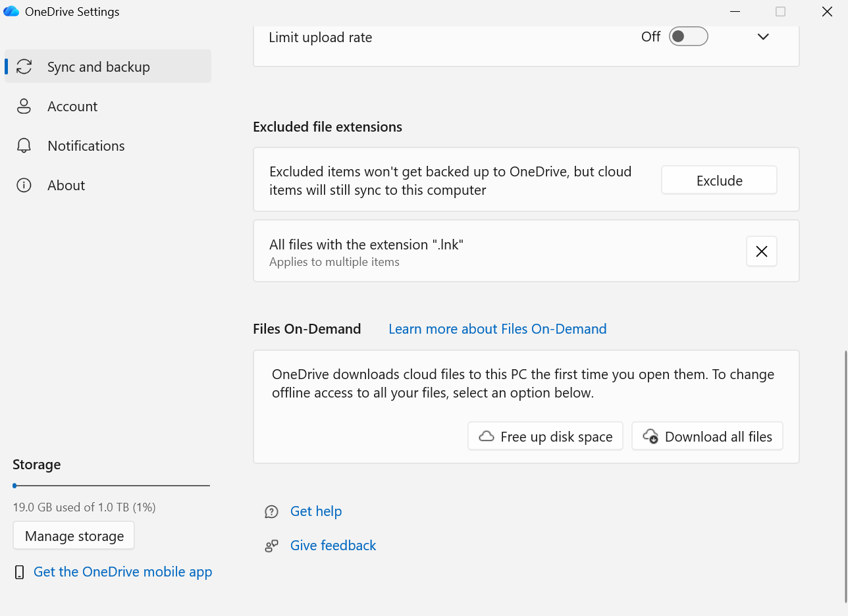Click the Exclude button
Image resolution: width=848 pixels, height=616 pixels.
pyautogui.click(x=719, y=180)
